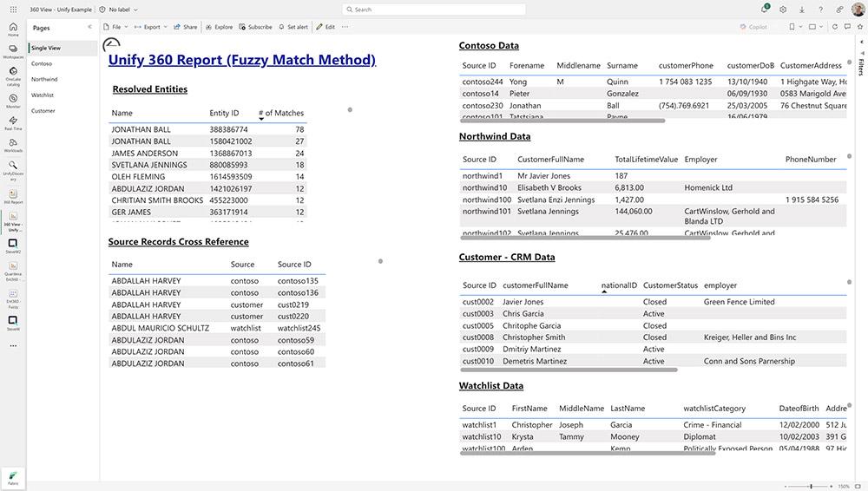This screenshot has height=491, width=868.
Task: Sort Northwind table by TotalLifetimeValue header
Action: (x=646, y=160)
